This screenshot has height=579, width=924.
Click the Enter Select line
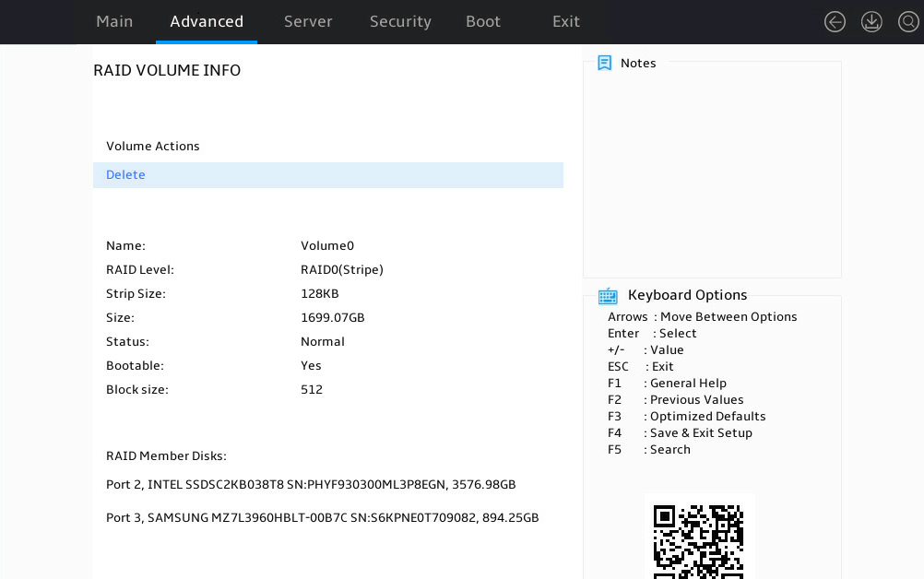click(x=652, y=334)
